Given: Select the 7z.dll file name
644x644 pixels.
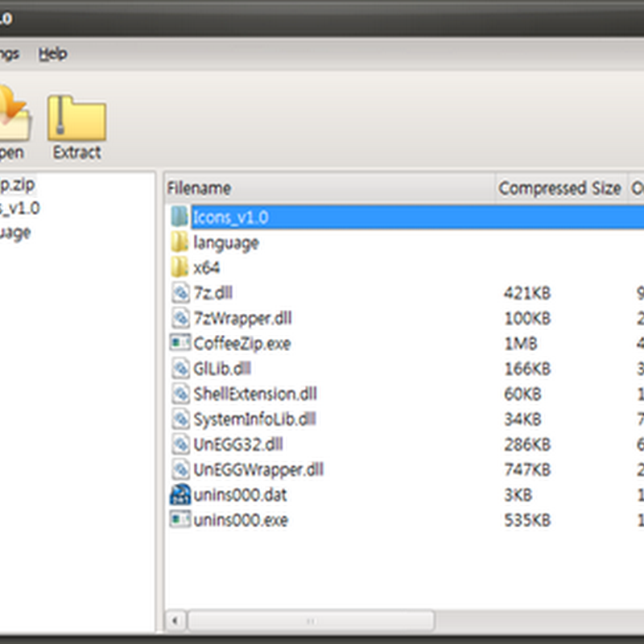Looking at the screenshot, I should click(213, 293).
